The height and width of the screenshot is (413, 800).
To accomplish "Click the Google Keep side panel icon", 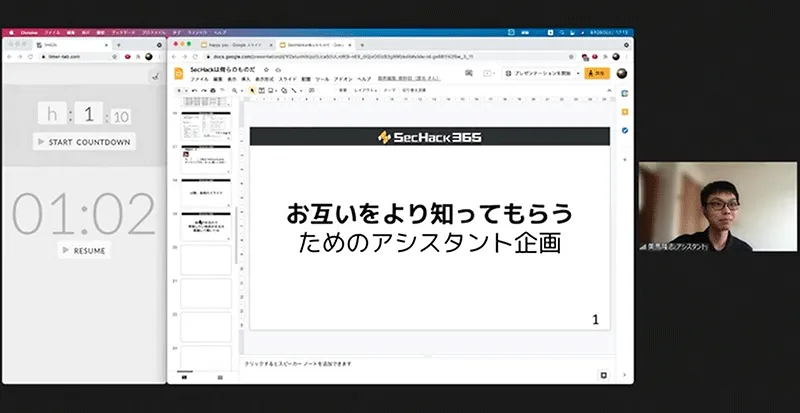I will point(625,112).
